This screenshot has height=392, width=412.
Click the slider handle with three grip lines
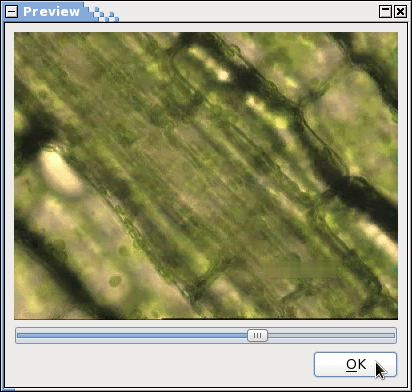point(257,335)
